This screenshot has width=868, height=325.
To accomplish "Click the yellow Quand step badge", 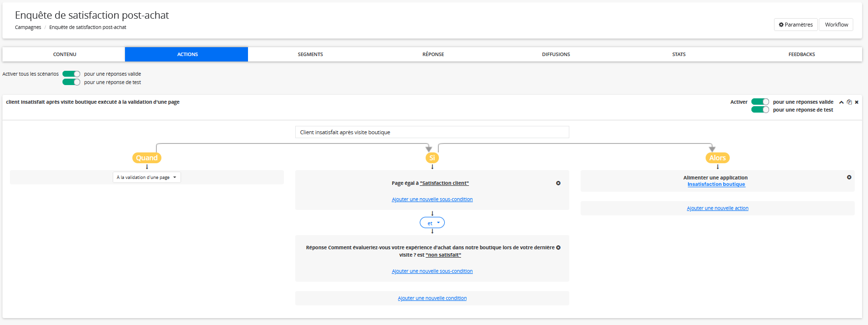I will [147, 158].
